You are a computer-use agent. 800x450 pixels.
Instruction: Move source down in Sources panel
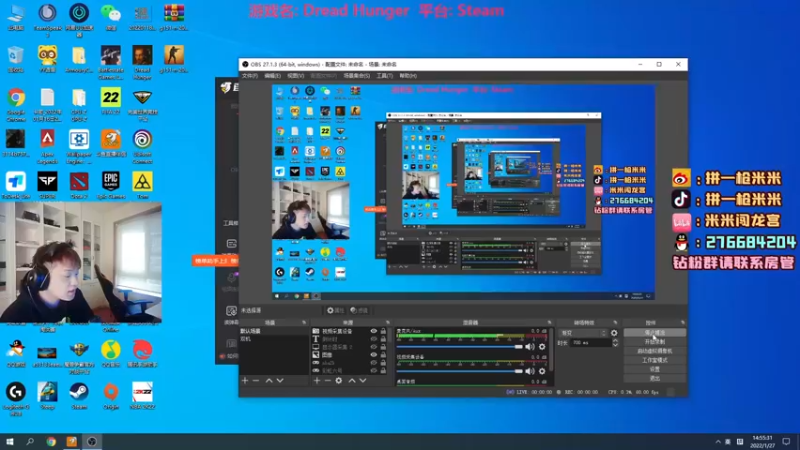tap(363, 381)
